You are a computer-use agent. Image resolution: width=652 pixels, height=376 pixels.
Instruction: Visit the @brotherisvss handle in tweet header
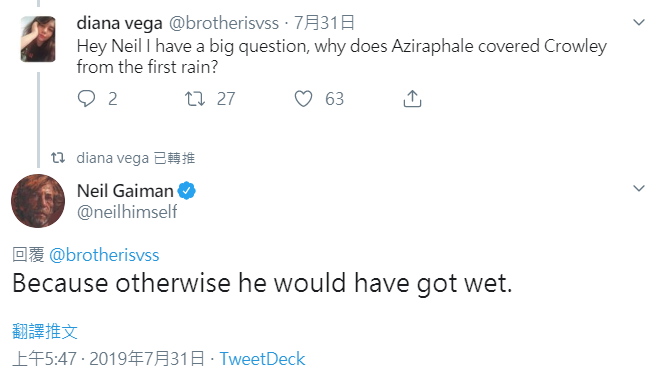pyautogui.click(x=224, y=23)
